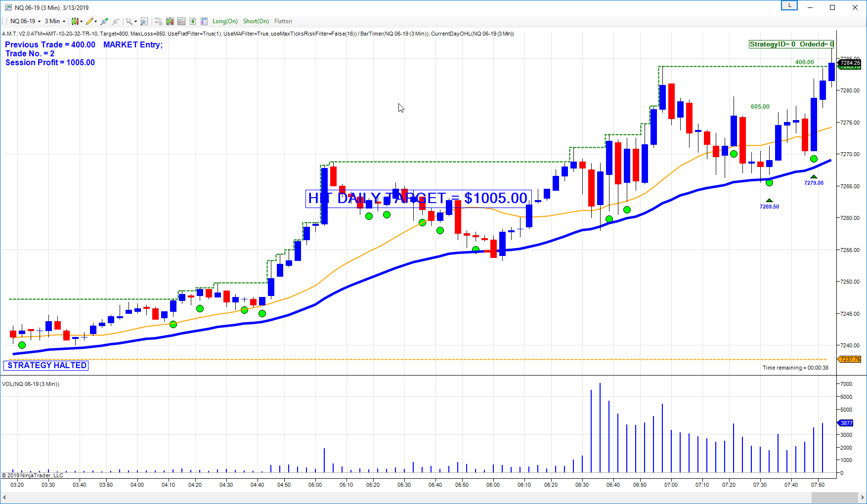The image size is (867, 504).
Task: Click the horizontal scrollbar right arrow
Action: (863, 498)
